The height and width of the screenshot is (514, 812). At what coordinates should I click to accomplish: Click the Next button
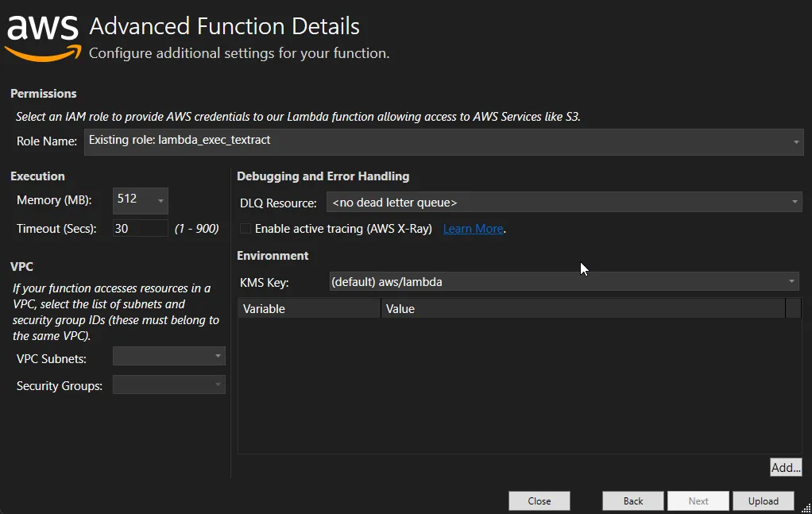(x=698, y=501)
